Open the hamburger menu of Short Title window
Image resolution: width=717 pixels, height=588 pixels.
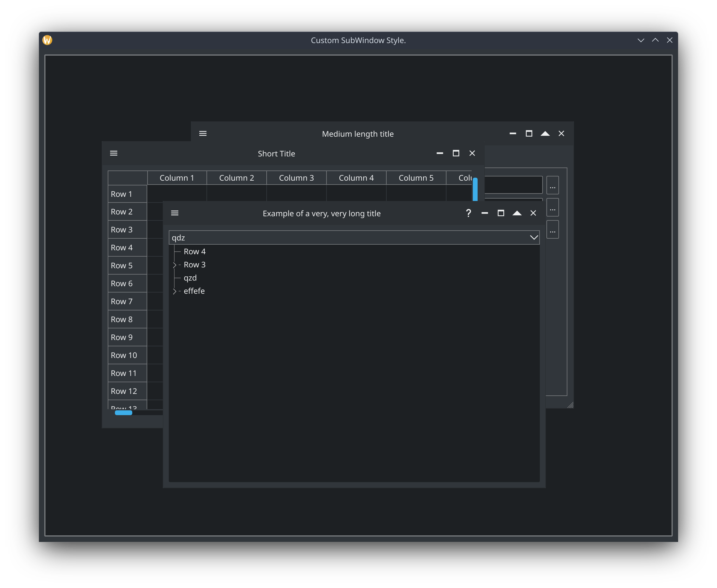114,153
